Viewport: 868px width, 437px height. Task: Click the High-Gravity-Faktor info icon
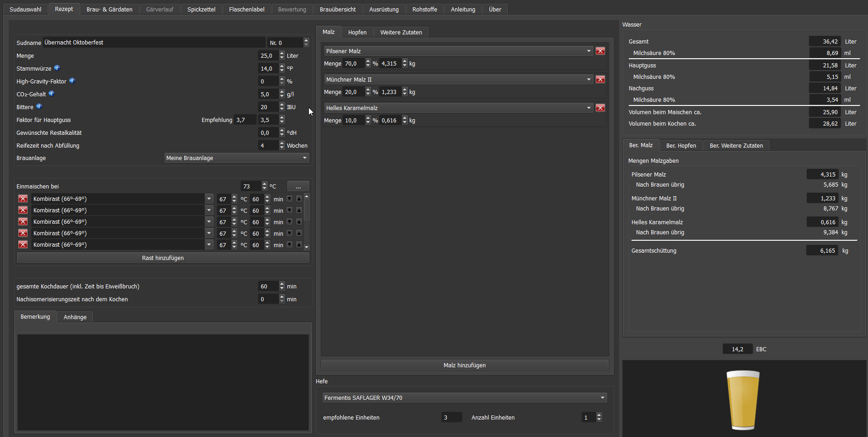pyautogui.click(x=72, y=81)
